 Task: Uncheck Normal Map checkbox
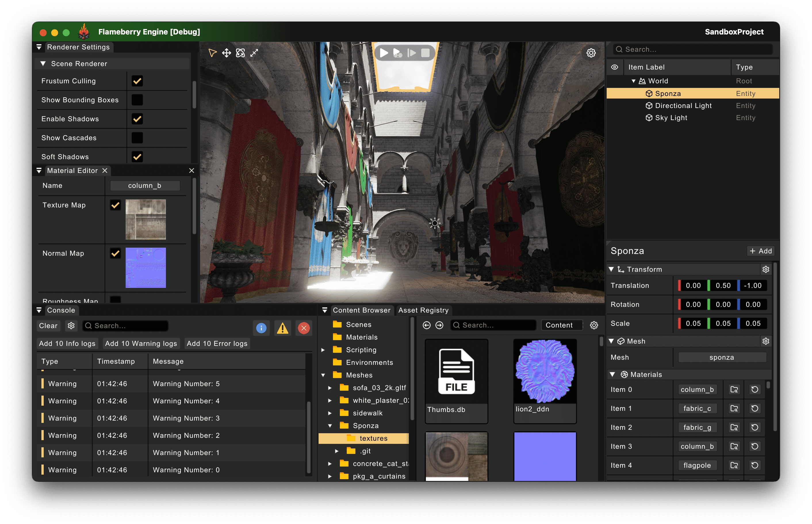115,253
